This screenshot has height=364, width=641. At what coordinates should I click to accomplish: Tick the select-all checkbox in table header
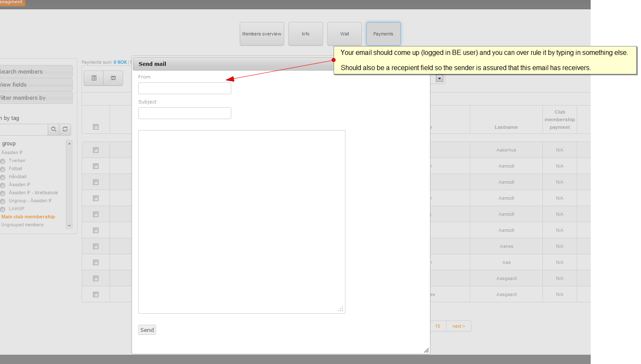point(96,127)
